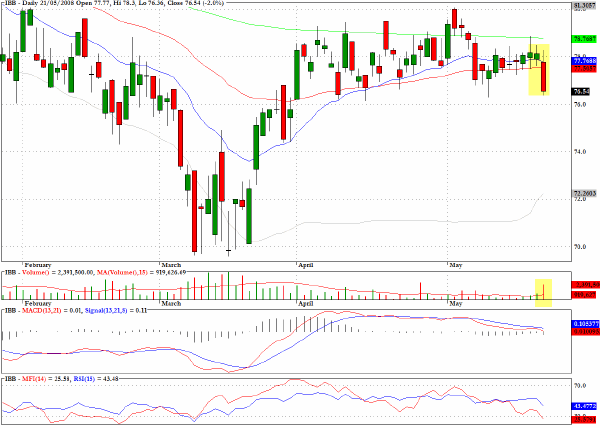
Task: Click the highlighted last candlestick in price chart
Action: [543, 76]
